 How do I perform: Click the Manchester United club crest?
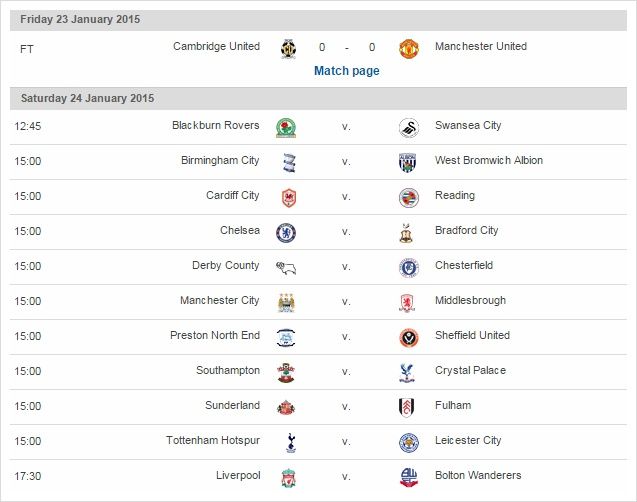(408, 49)
